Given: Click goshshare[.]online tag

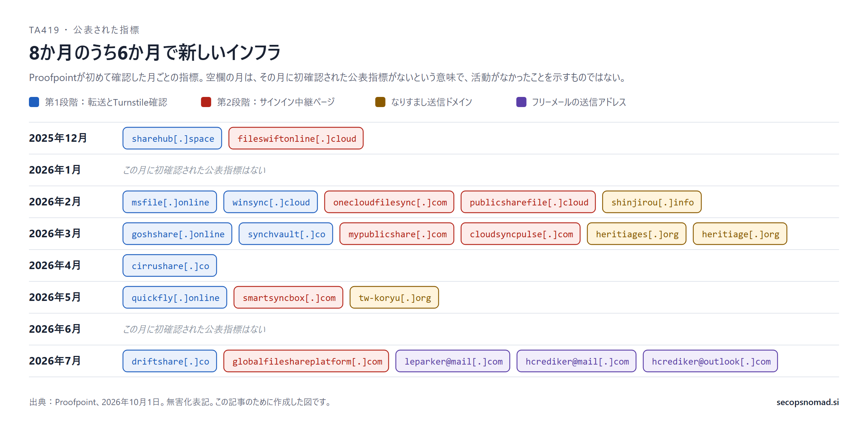Looking at the screenshot, I should (x=178, y=234).
